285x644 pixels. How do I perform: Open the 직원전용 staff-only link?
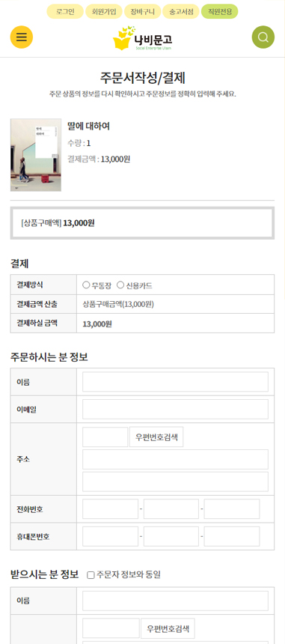219,11
